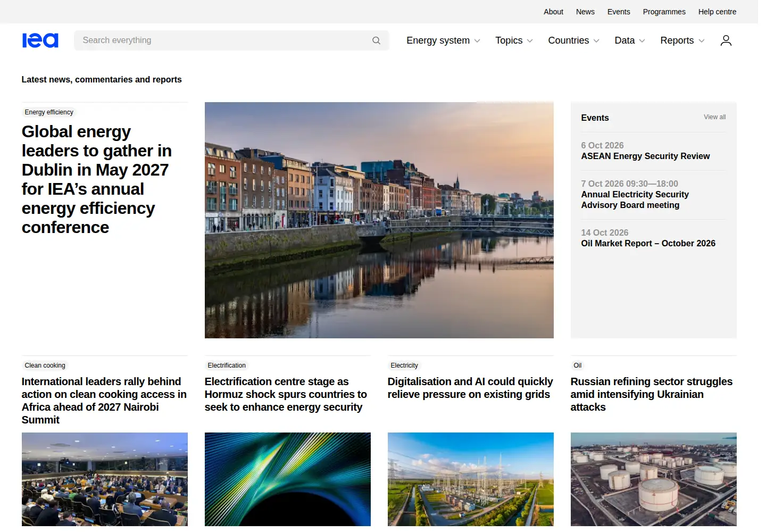Go to the About page
The image size is (766, 532).
(553, 12)
